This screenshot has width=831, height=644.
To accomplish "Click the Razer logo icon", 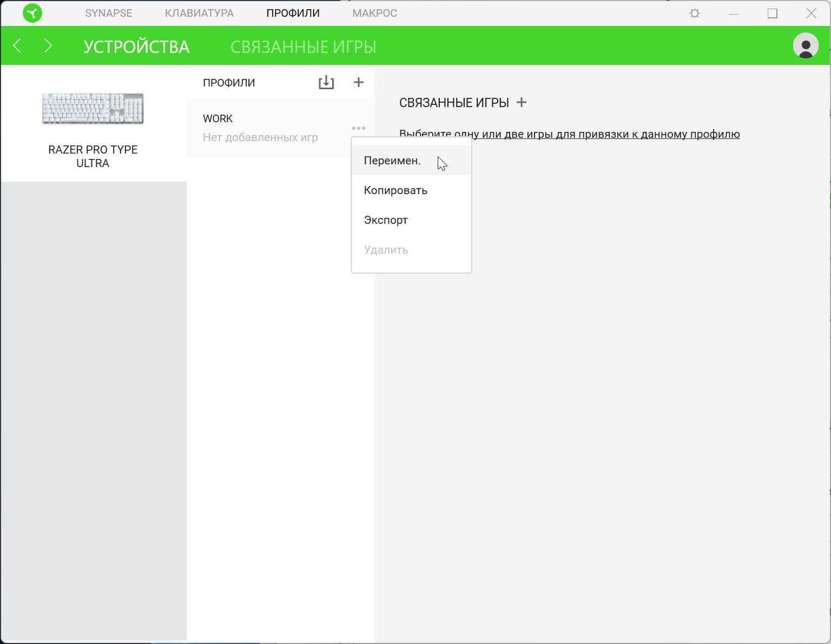I will (32, 13).
